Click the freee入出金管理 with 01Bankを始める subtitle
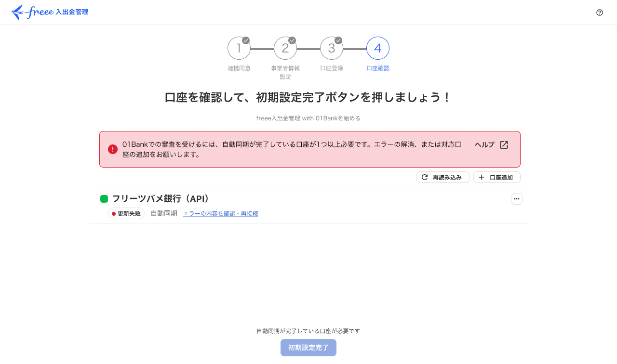The image size is (617, 364). [x=308, y=118]
